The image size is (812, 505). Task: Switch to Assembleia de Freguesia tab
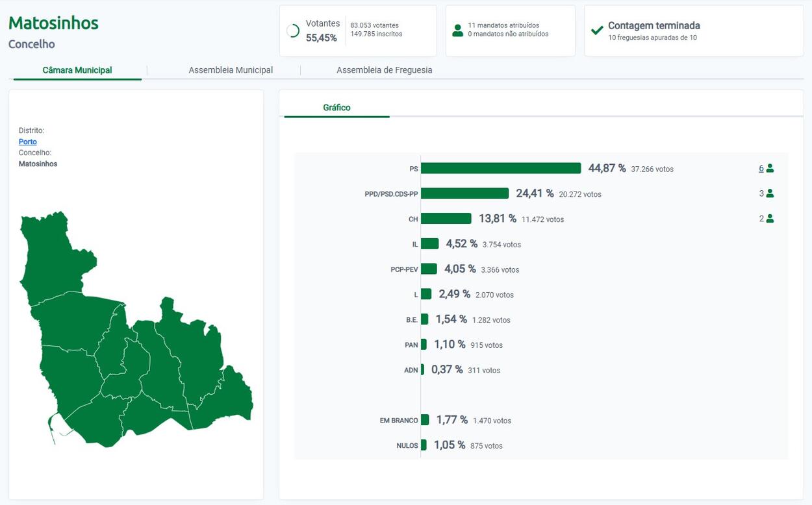pos(384,70)
